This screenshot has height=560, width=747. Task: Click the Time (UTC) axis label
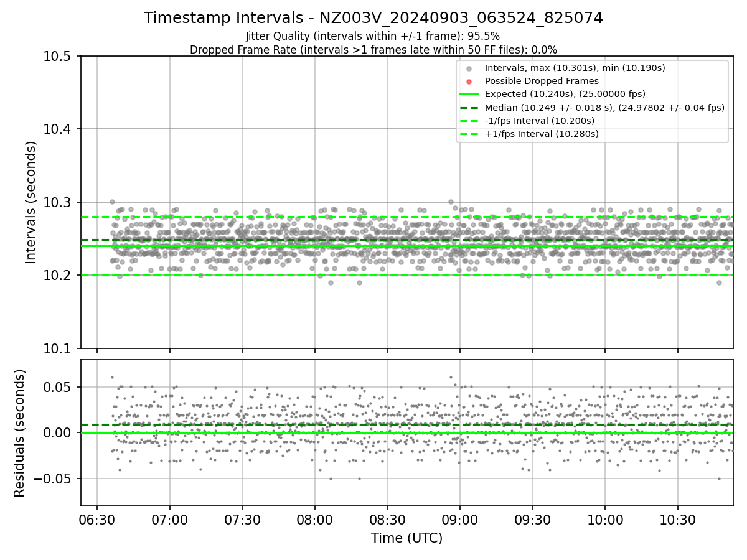click(406, 538)
